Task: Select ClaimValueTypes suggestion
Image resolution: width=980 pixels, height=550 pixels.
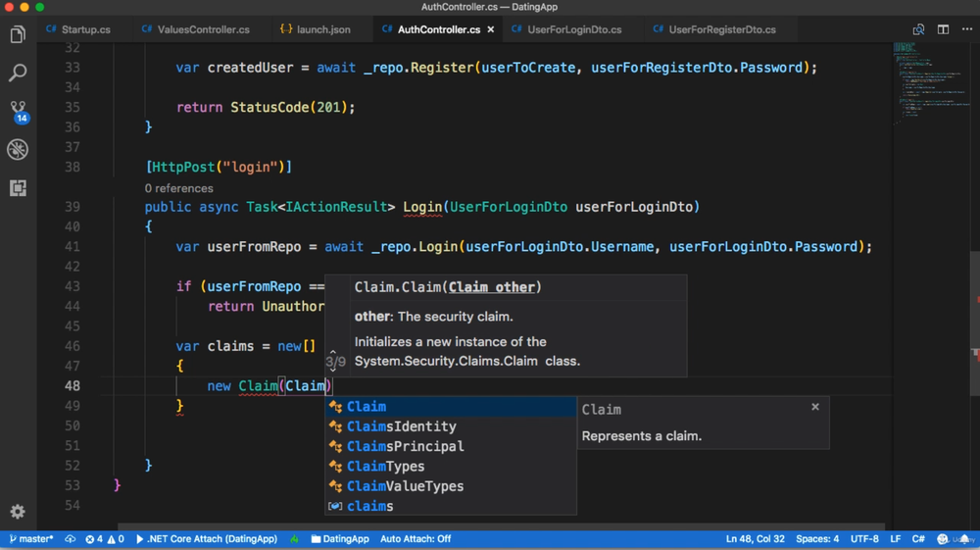Action: click(x=451, y=486)
